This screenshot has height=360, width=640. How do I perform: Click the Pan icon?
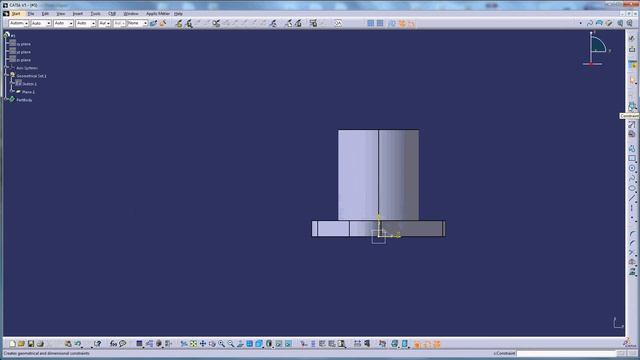[x=203, y=344]
